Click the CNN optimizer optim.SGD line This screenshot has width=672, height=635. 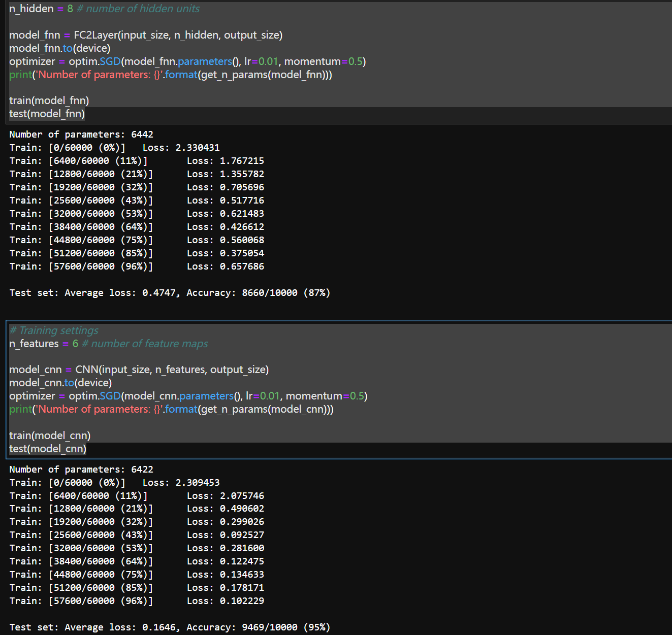click(x=188, y=396)
